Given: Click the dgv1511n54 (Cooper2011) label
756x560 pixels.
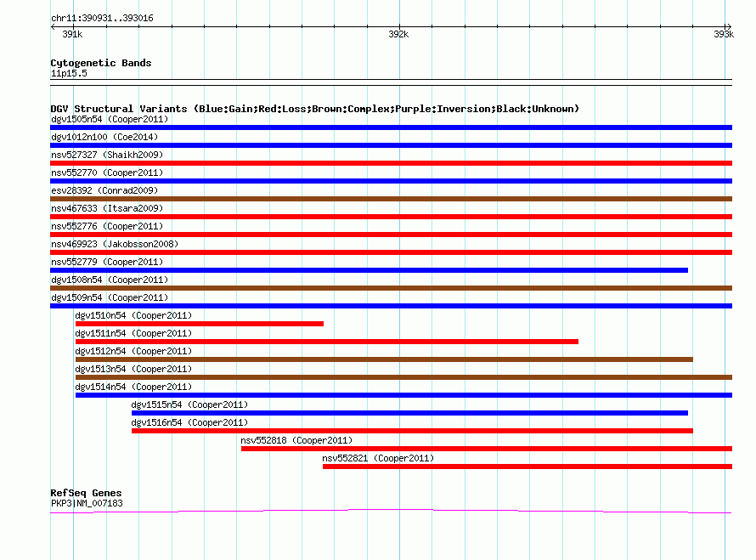Looking at the screenshot, I should 133,333.
